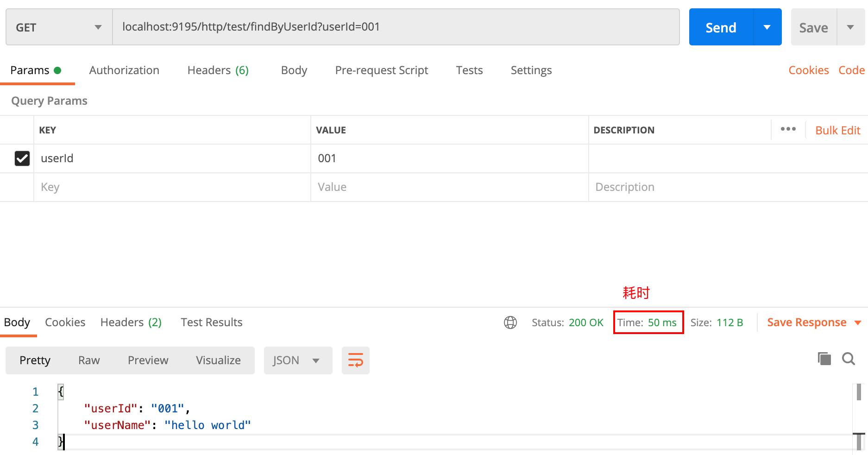Switch response view to Raw
Viewport: 868px width, 455px height.
89,360
